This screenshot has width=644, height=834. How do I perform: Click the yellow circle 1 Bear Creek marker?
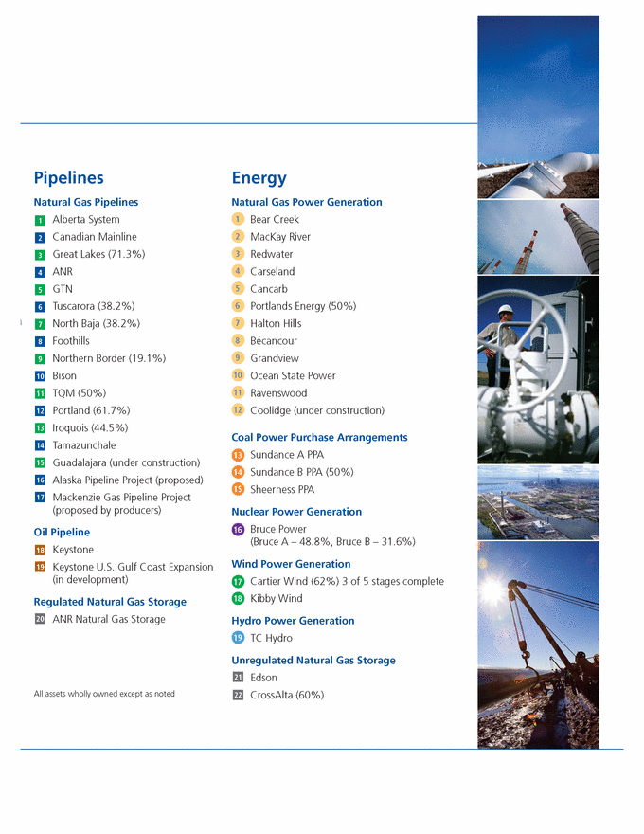tap(238, 219)
